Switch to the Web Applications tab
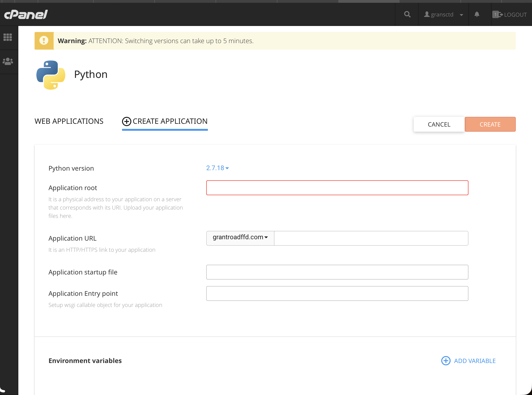The height and width of the screenshot is (395, 532). point(69,121)
